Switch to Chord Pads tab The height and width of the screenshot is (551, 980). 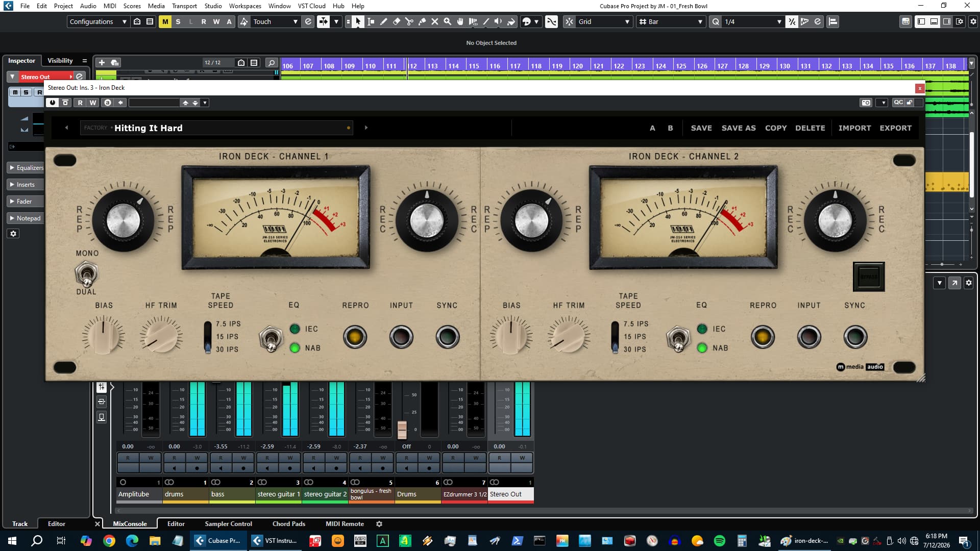(289, 523)
